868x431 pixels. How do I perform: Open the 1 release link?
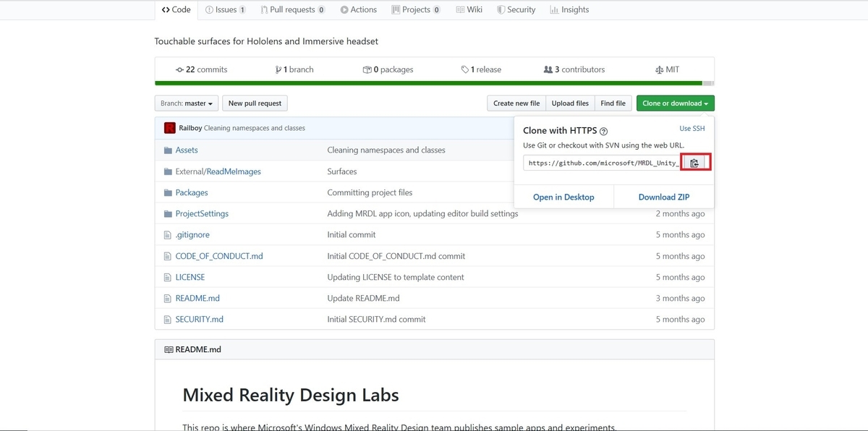coord(481,69)
